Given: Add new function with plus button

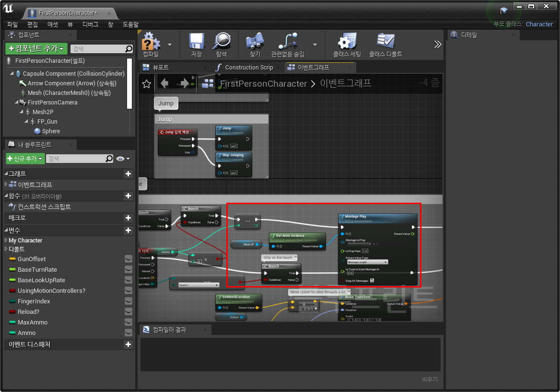Looking at the screenshot, I should point(128,196).
